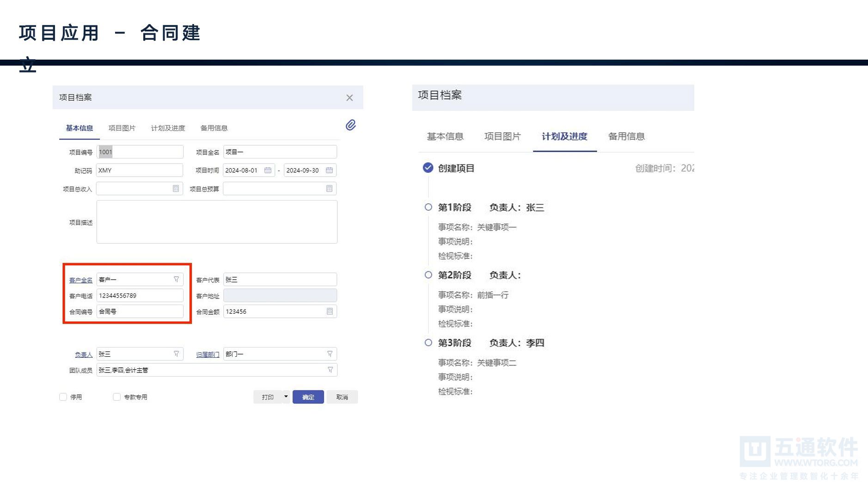Image resolution: width=868 pixels, height=488 pixels.
Task: Select the 第1阶段 stage circle
Action: point(428,207)
